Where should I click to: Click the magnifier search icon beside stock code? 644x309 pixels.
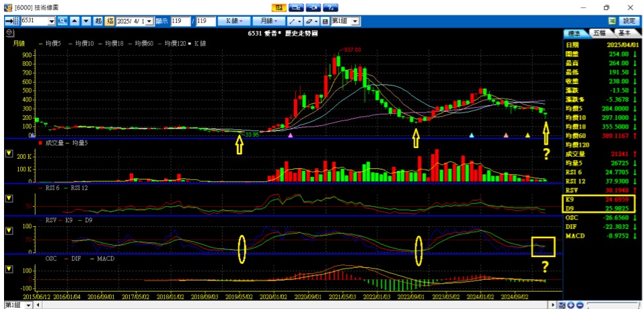[x=63, y=22]
